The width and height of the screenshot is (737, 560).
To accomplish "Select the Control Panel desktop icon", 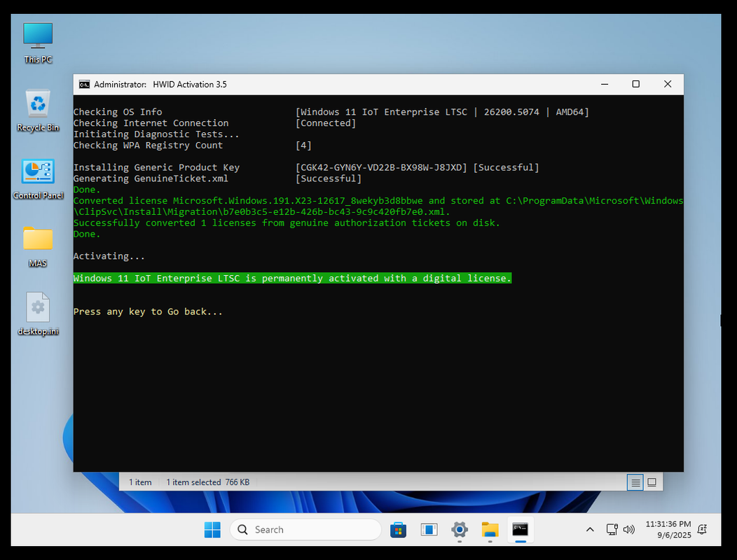I will pos(38,178).
